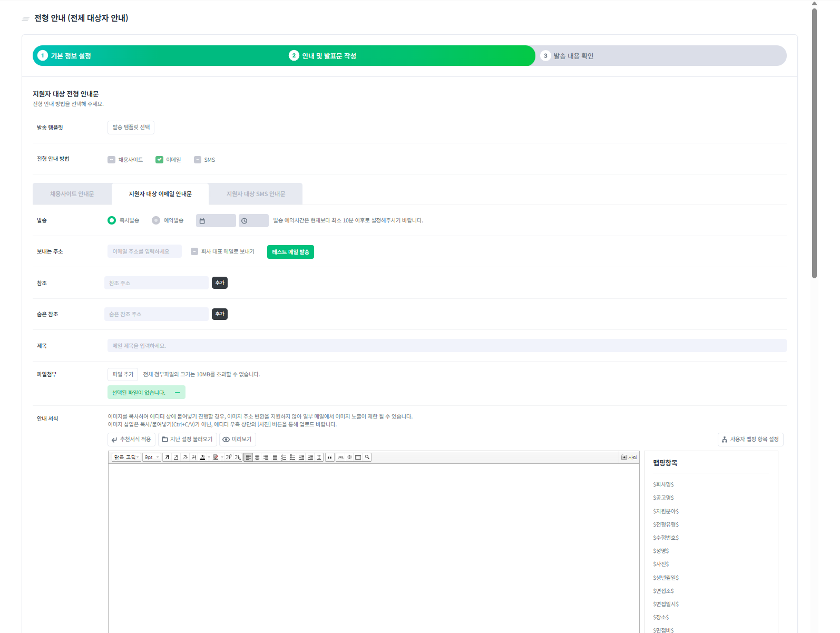Toggle the 이메일 checkbox
The image size is (840, 633).
coord(159,160)
